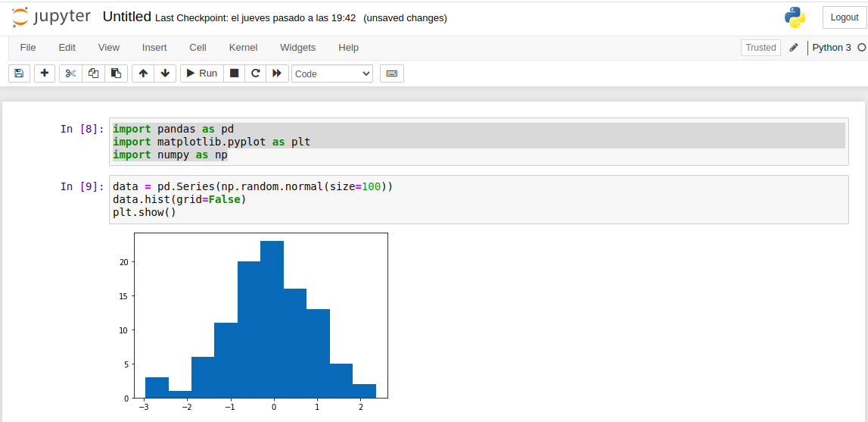Move the selected cell up
The width and height of the screenshot is (868, 422).
pyautogui.click(x=143, y=73)
